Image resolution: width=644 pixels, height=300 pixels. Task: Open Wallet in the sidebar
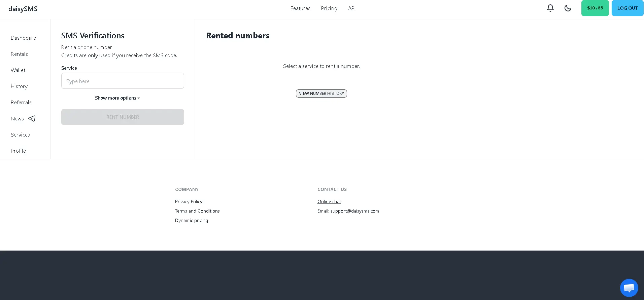coord(18,70)
